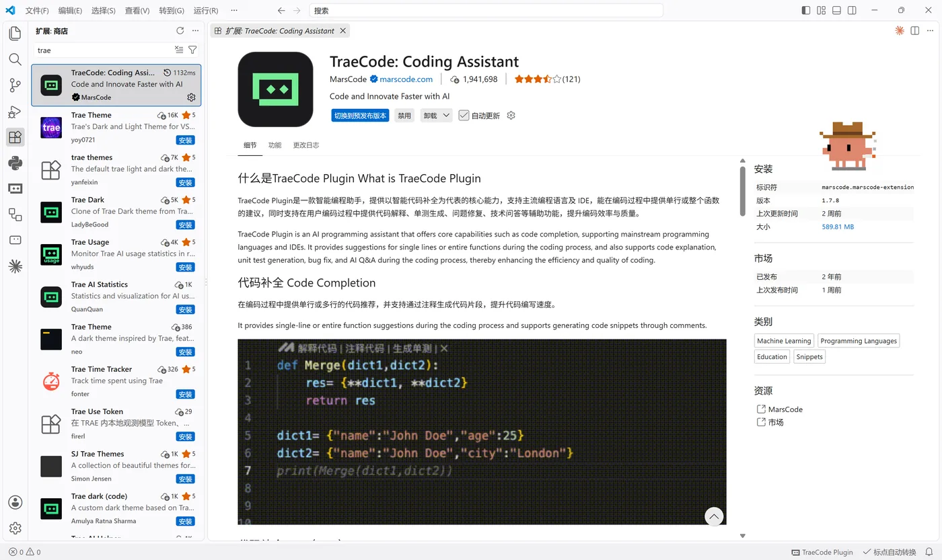Open the Accounts menu icon

15,502
